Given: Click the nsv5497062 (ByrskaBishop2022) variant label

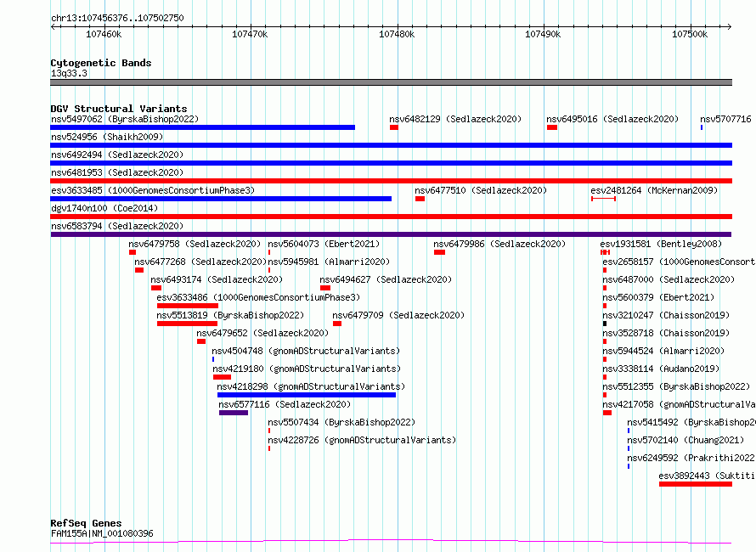Looking at the screenshot, I should (125, 119).
